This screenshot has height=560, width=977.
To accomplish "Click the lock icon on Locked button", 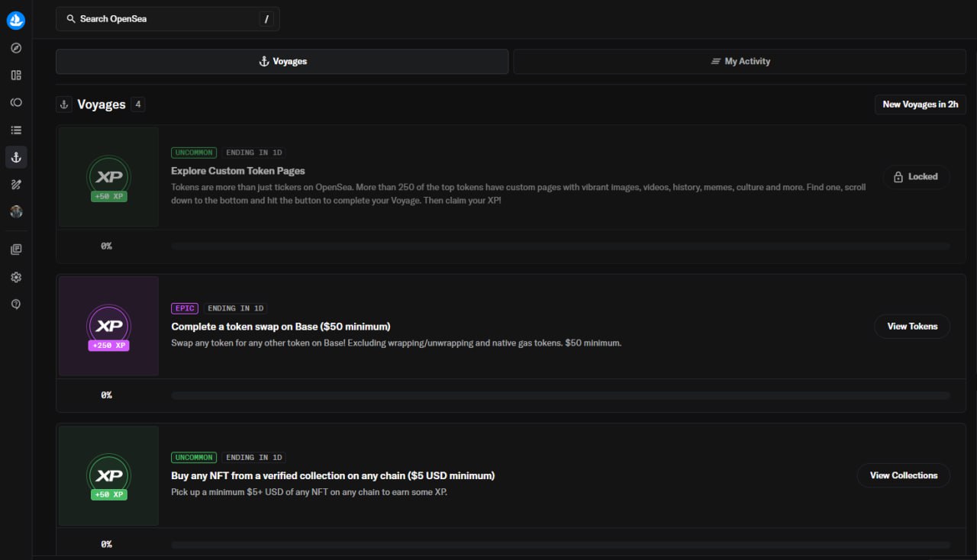I will coord(898,177).
